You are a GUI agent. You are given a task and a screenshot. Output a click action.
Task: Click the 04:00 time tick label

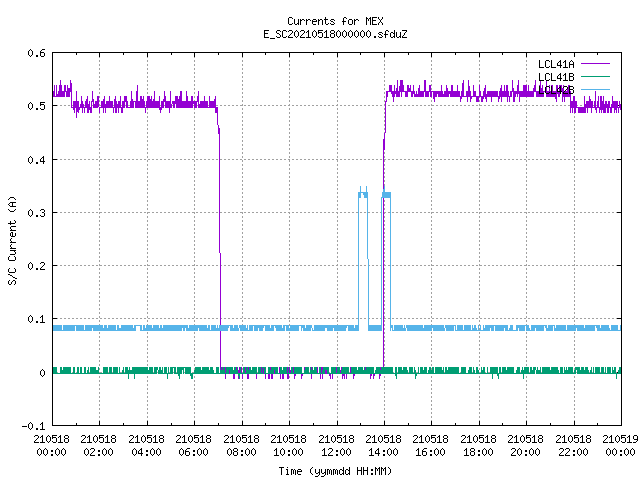[x=147, y=452]
